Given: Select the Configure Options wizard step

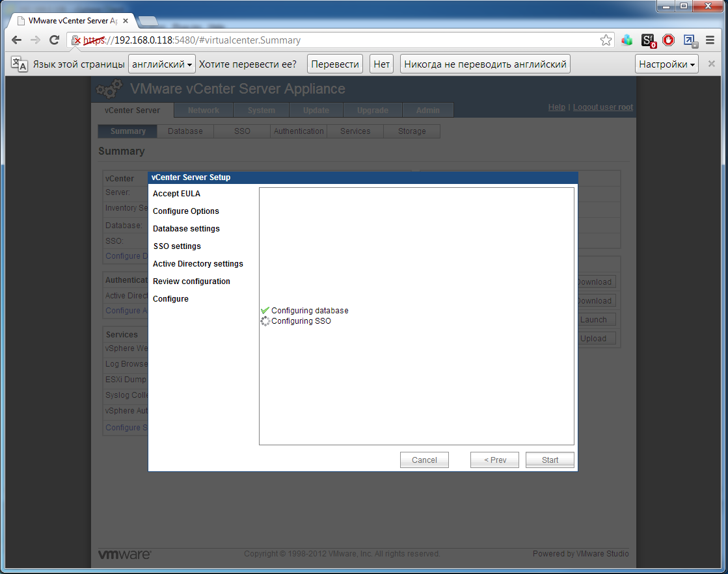Looking at the screenshot, I should coord(185,211).
